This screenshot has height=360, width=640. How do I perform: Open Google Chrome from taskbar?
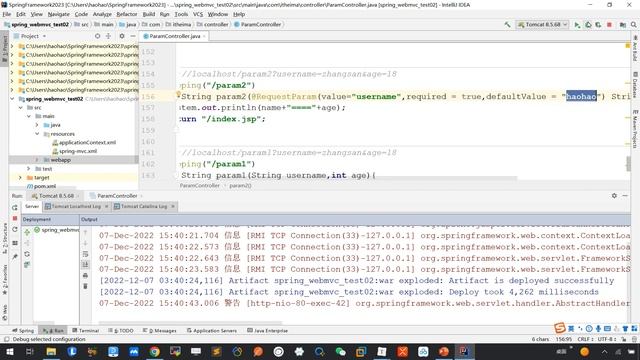point(154,351)
